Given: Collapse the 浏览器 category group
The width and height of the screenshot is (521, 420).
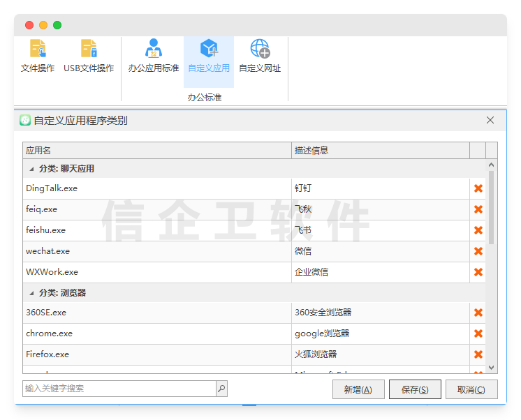Looking at the screenshot, I should click(x=31, y=293).
